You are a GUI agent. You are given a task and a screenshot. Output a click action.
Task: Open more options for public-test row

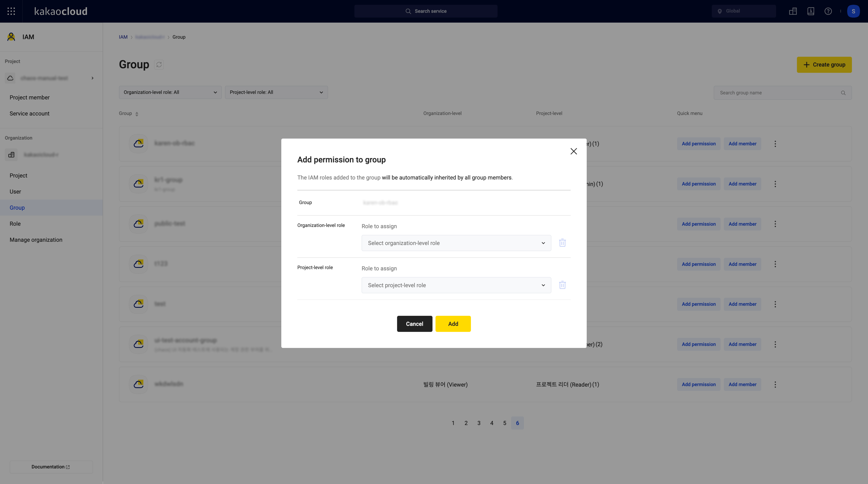pyautogui.click(x=775, y=224)
